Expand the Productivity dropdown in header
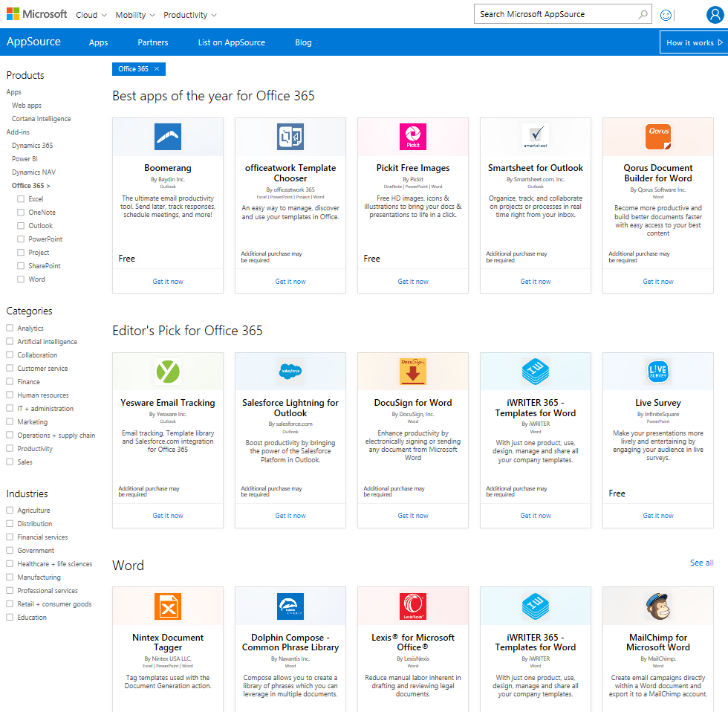This screenshot has width=728, height=712. tap(190, 15)
